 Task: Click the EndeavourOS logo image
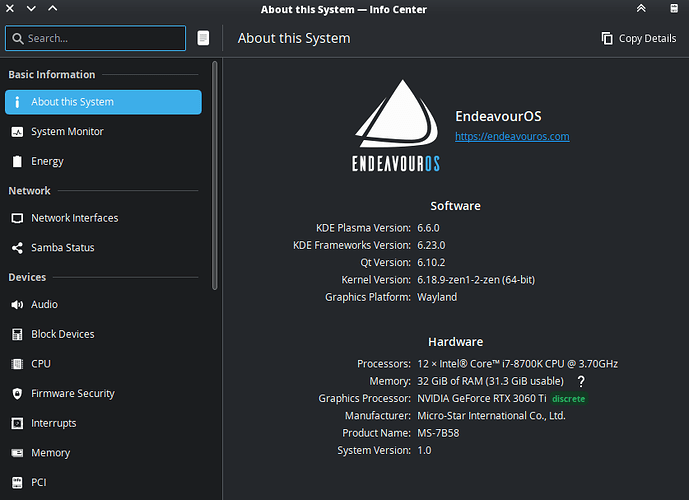(x=396, y=125)
